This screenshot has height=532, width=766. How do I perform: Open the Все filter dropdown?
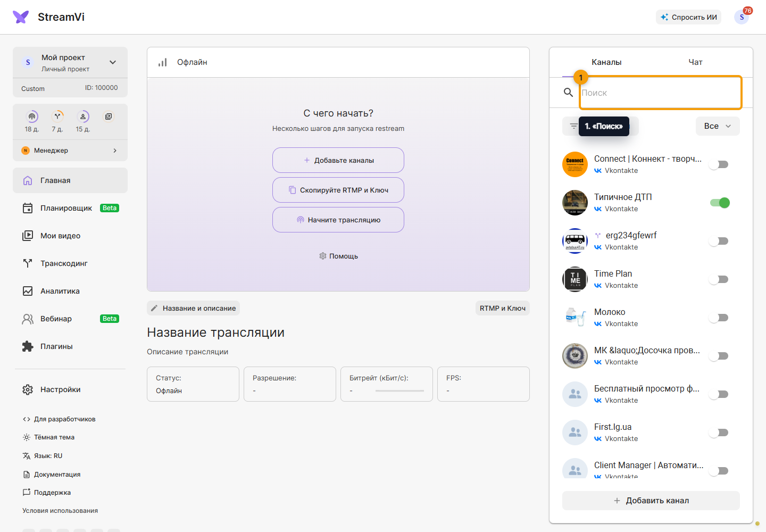[718, 126]
